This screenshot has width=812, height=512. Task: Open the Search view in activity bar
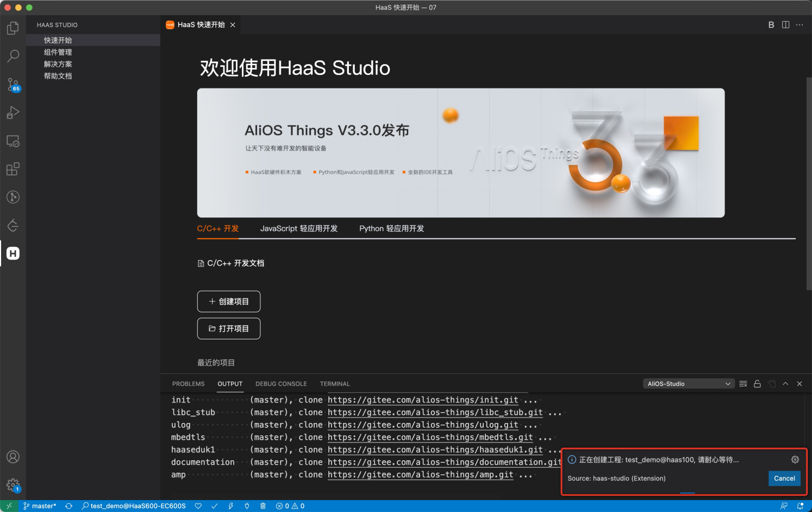[x=13, y=56]
